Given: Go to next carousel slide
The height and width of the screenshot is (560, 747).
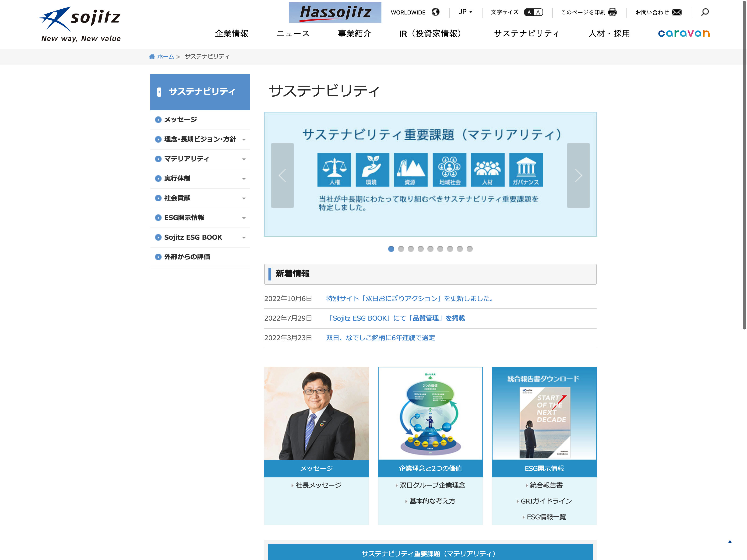Looking at the screenshot, I should click(x=578, y=175).
